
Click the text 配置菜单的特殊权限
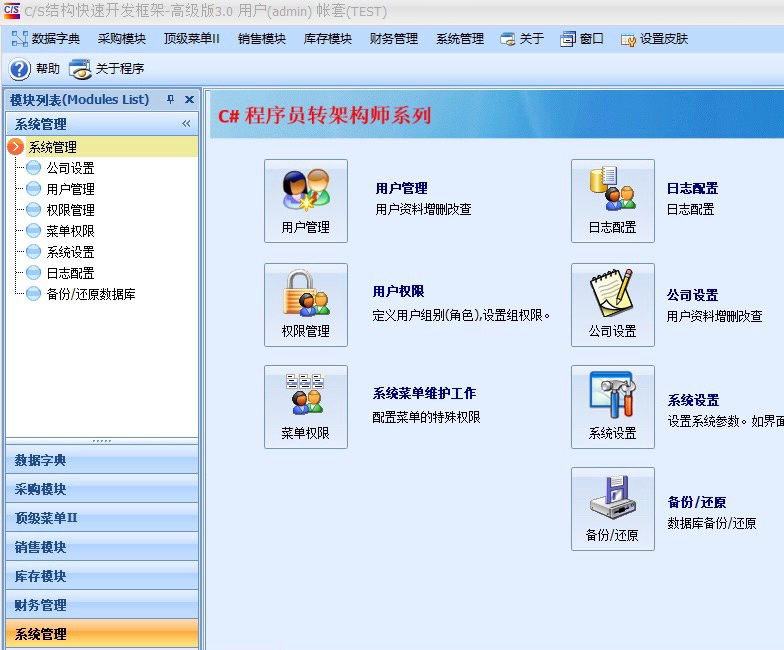426,418
